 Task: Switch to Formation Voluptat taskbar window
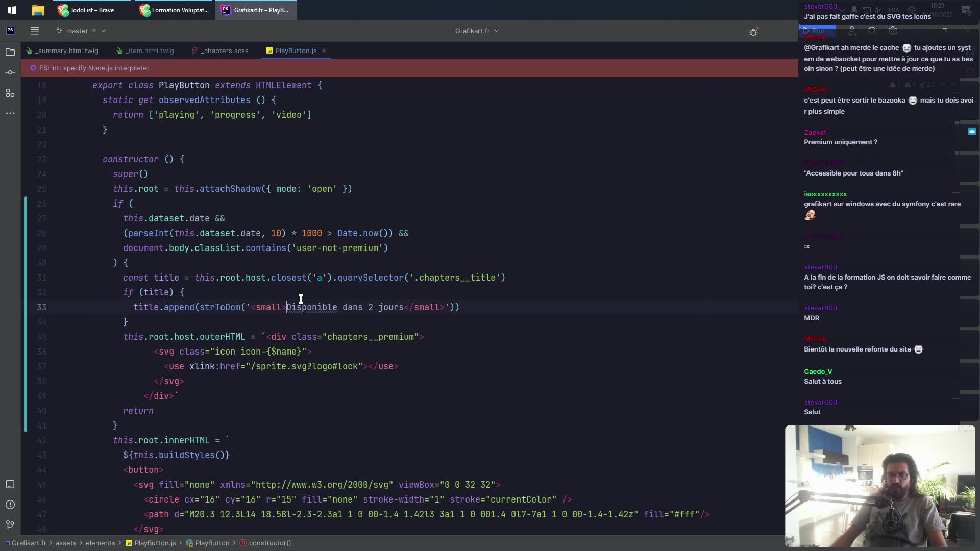pyautogui.click(x=174, y=10)
